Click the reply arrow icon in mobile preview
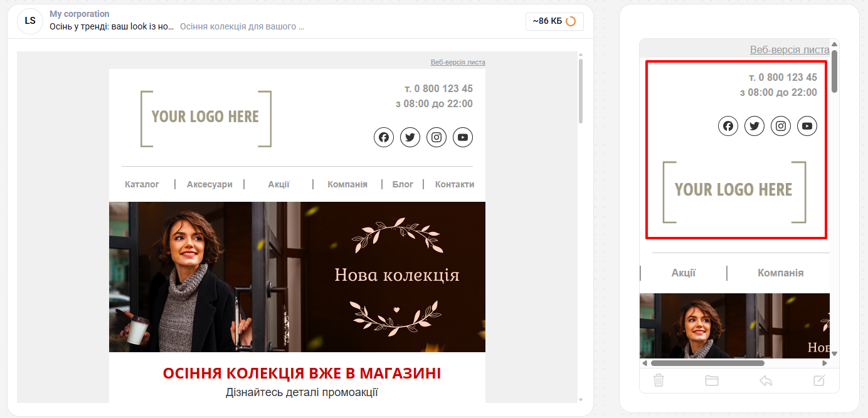Viewport: 868px width, 418px height. tap(766, 380)
